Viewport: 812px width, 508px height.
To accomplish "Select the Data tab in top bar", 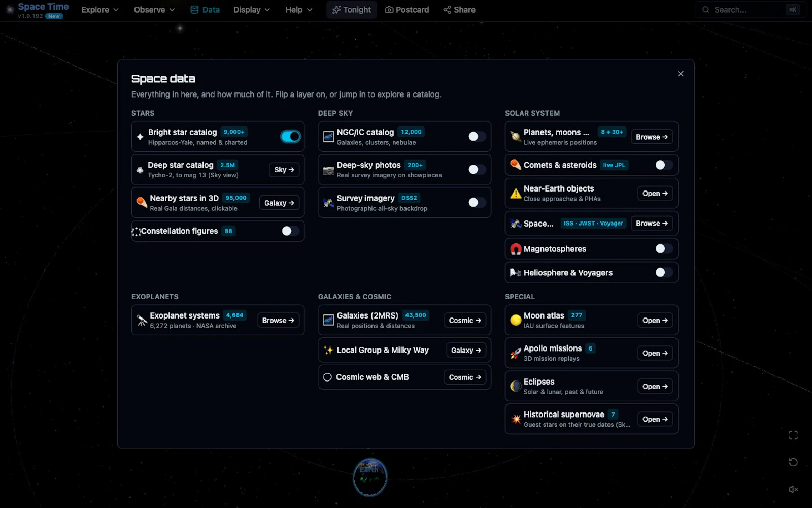I will [x=205, y=10].
